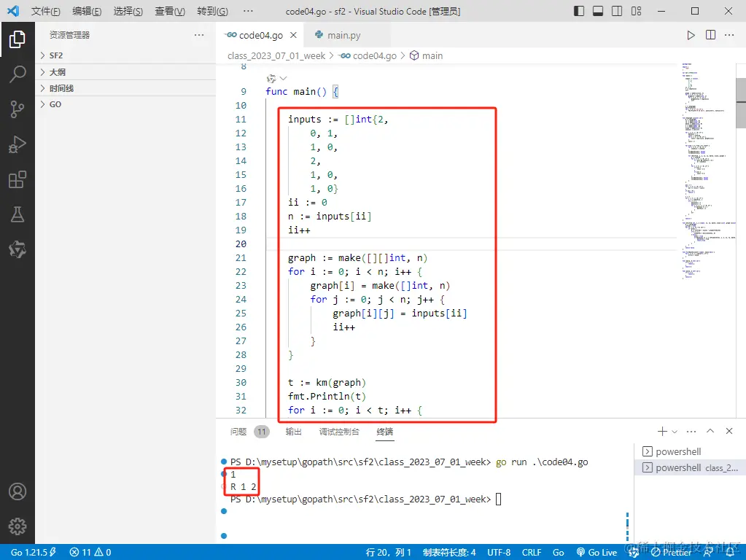Viewport: 746px width, 560px height.
Task: Open the Extensions view
Action: 17,179
